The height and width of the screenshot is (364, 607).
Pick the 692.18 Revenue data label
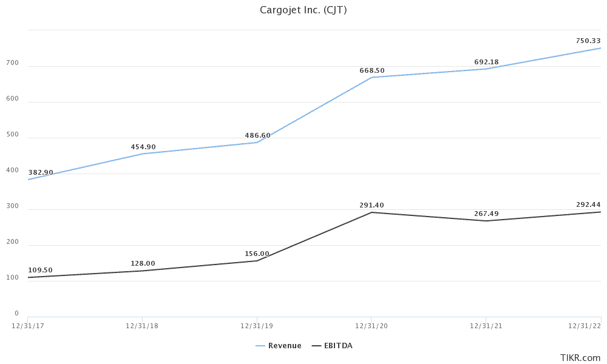(x=487, y=62)
